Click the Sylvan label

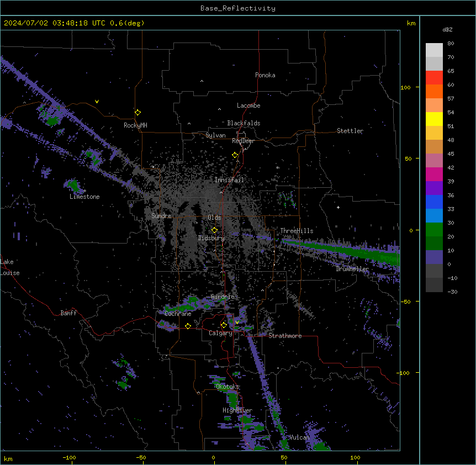coord(215,135)
